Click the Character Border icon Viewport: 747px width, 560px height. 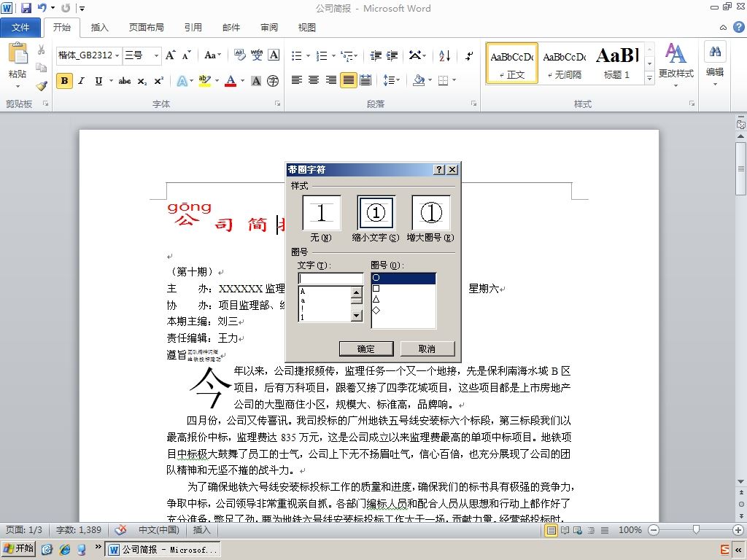click(x=274, y=55)
